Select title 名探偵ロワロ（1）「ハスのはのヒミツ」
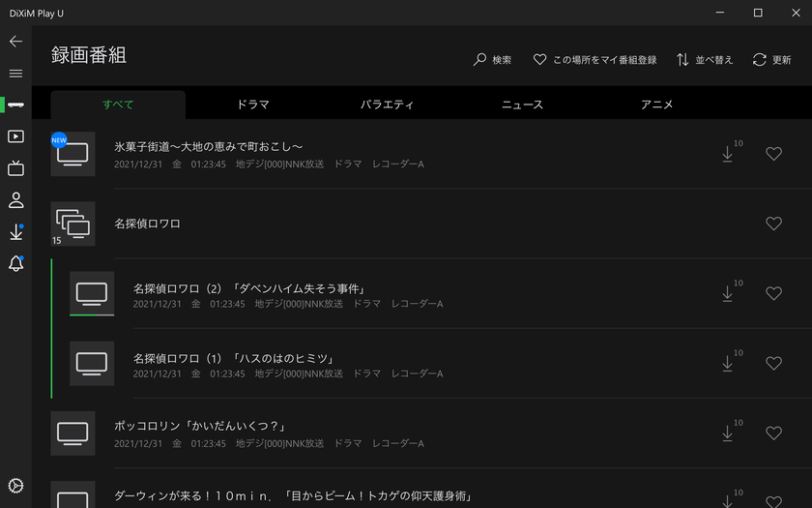 click(x=234, y=359)
